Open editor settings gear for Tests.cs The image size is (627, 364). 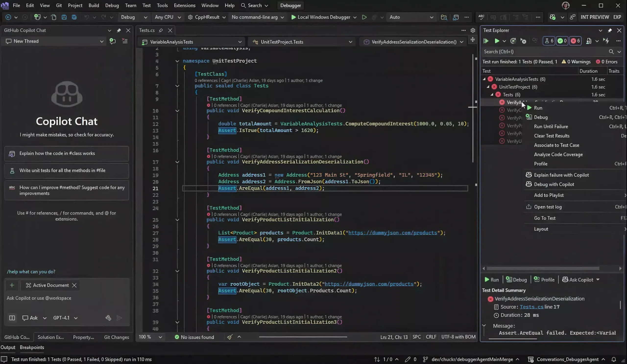pyautogui.click(x=473, y=30)
